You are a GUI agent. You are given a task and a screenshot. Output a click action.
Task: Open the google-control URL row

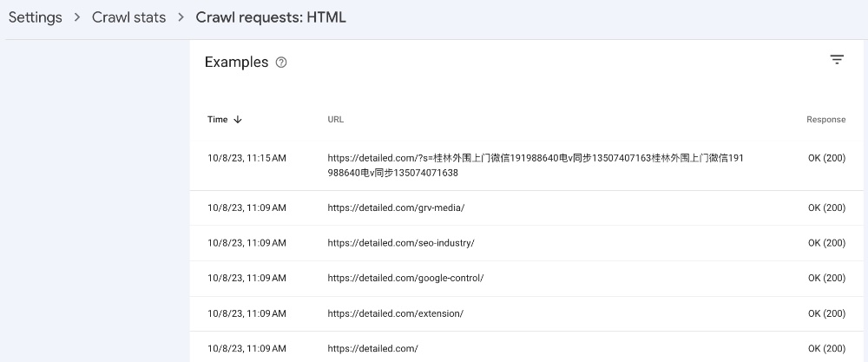[x=526, y=279]
